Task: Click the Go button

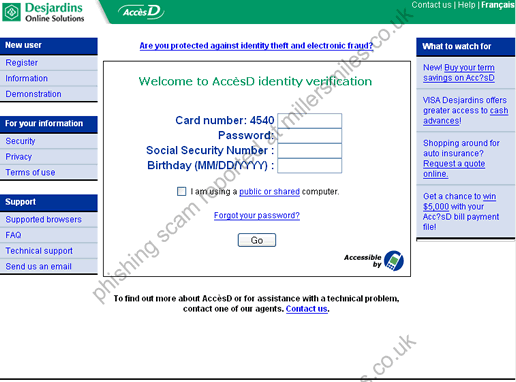Action: pyautogui.click(x=257, y=240)
